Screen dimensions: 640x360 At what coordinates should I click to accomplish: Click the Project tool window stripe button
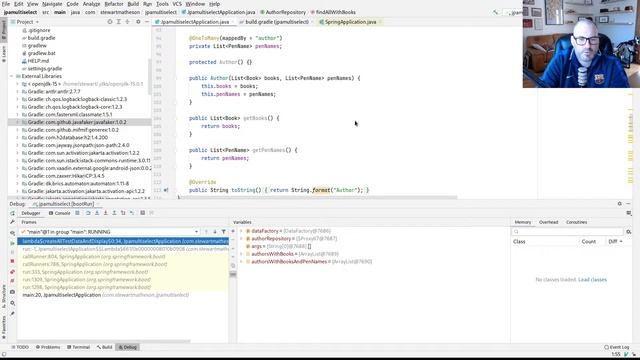[x=4, y=29]
